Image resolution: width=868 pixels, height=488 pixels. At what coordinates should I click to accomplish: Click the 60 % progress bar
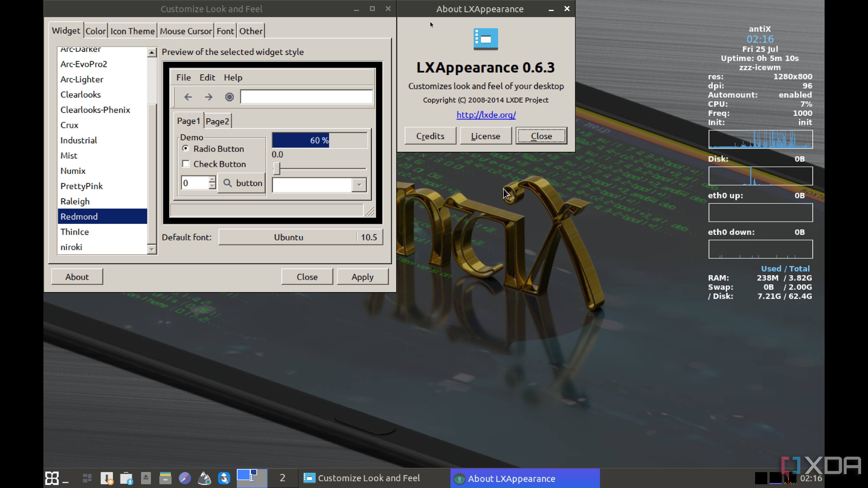[x=319, y=140]
